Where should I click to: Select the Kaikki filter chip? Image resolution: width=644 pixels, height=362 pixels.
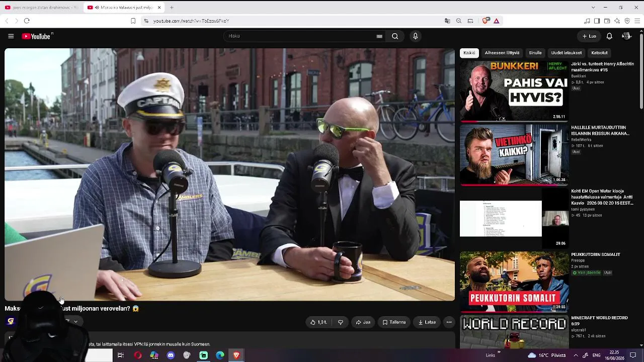469,53
